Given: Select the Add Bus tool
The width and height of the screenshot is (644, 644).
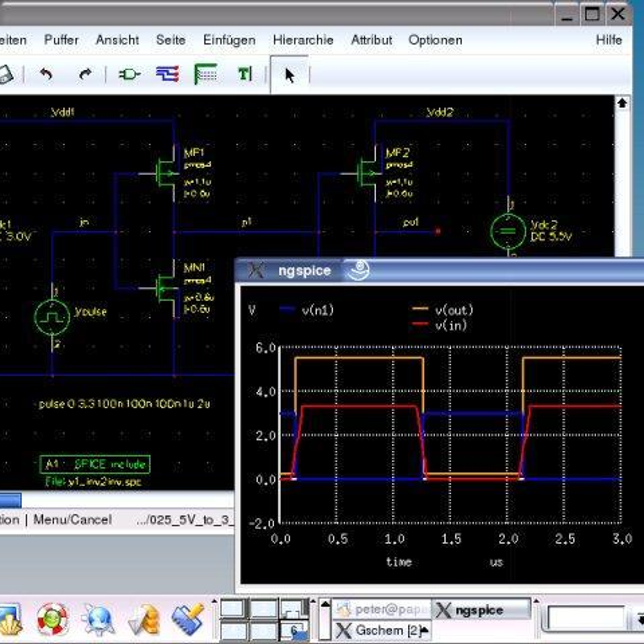Looking at the screenshot, I should coord(206,75).
